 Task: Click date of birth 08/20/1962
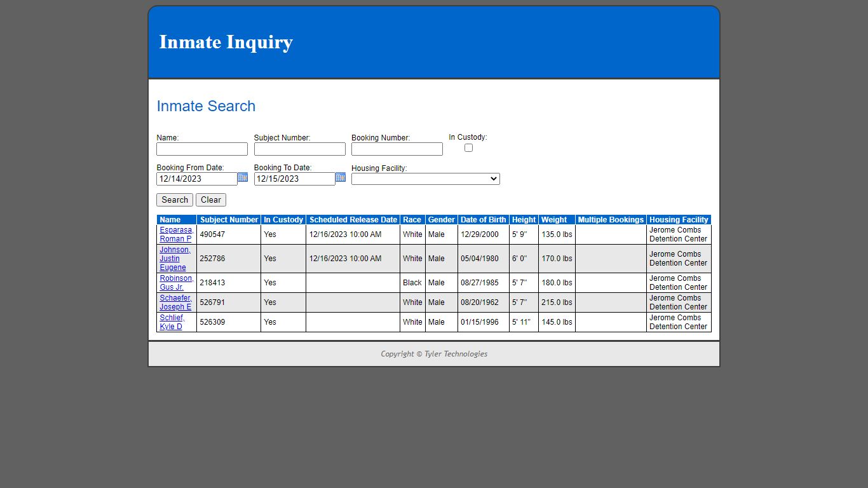point(480,302)
